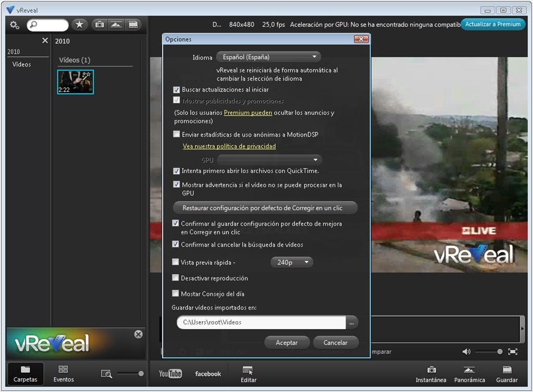Open the Editar tool
Image resolution: width=533 pixels, height=392 pixels.
249,374
